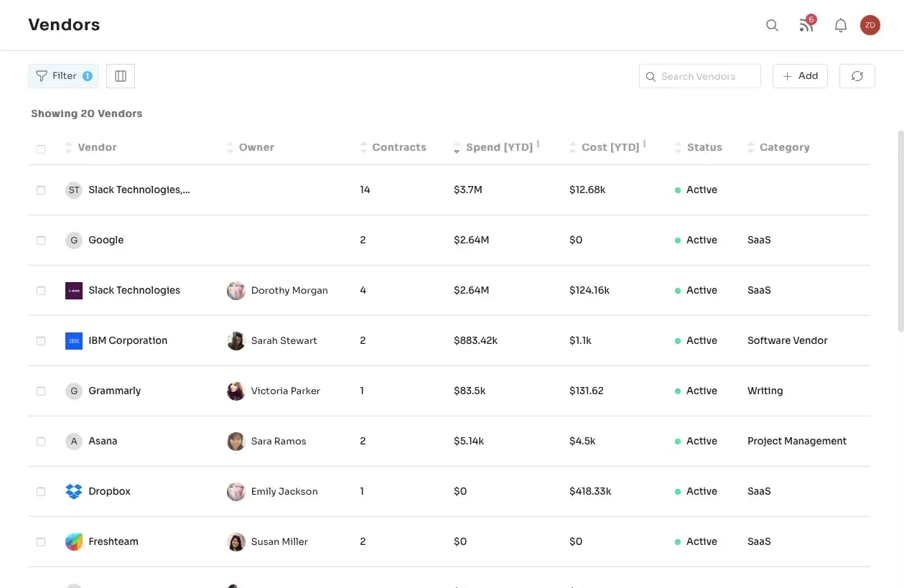Click Susan Miller's avatar
The width and height of the screenshot is (904, 588).
(x=236, y=542)
